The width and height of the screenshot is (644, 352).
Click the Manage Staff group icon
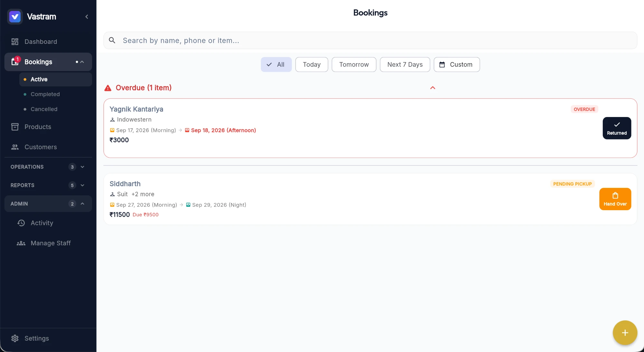[21, 243]
